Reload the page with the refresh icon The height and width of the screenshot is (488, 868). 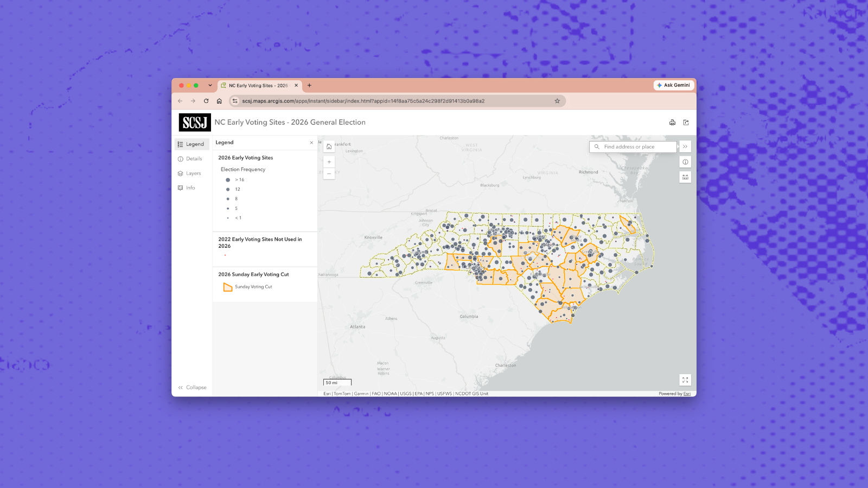pyautogui.click(x=206, y=101)
